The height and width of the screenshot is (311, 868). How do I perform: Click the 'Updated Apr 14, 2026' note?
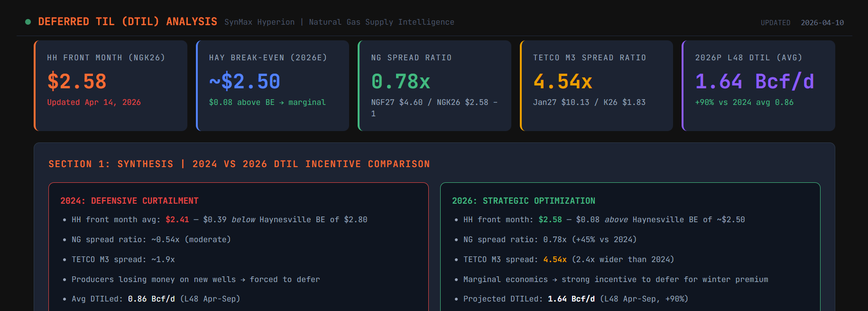coord(94,103)
